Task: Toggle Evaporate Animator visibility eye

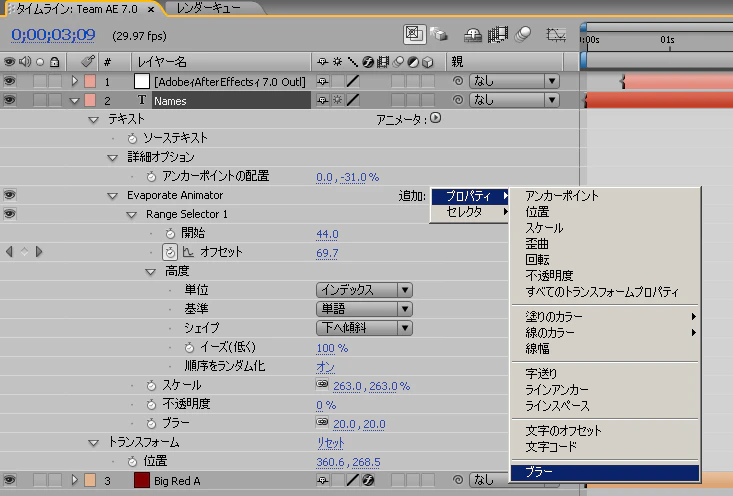Action: (x=9, y=194)
